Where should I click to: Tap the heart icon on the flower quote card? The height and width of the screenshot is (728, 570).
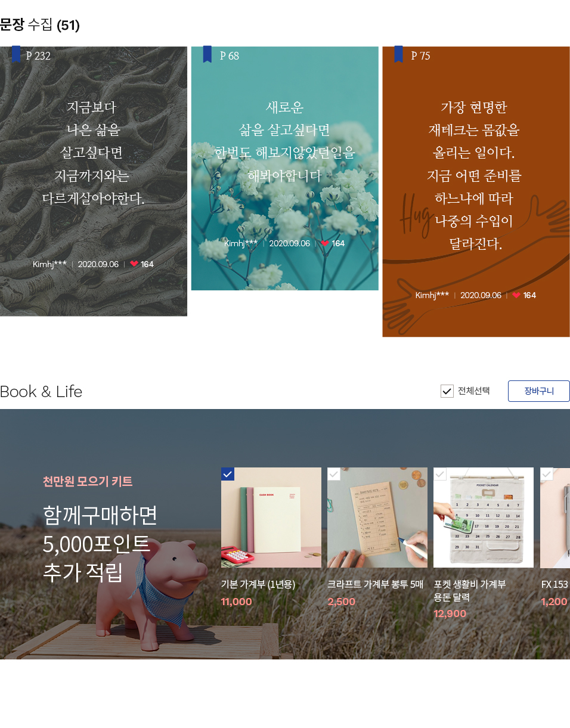point(325,243)
